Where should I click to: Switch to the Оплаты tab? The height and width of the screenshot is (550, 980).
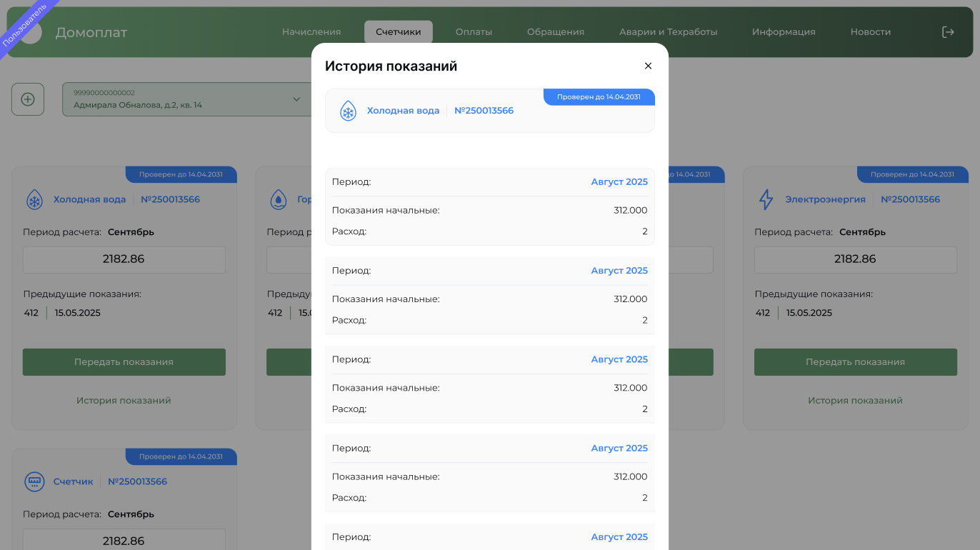[474, 32]
